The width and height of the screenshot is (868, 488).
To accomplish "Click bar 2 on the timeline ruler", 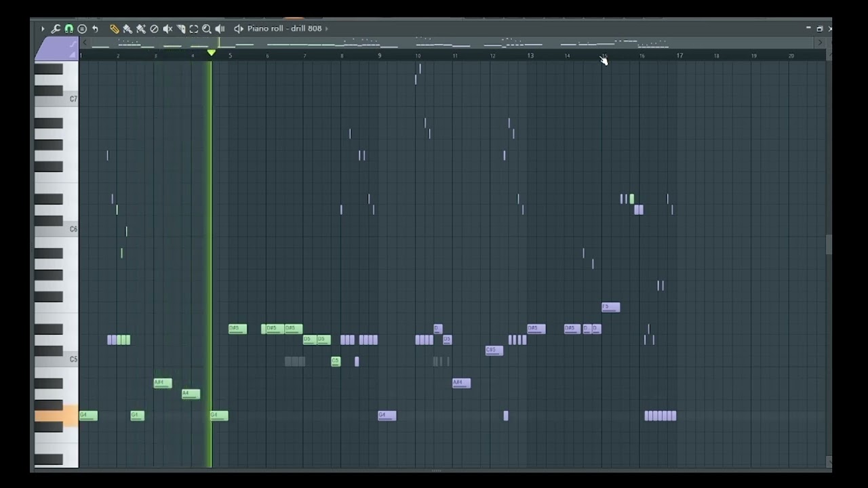I will tap(118, 56).
